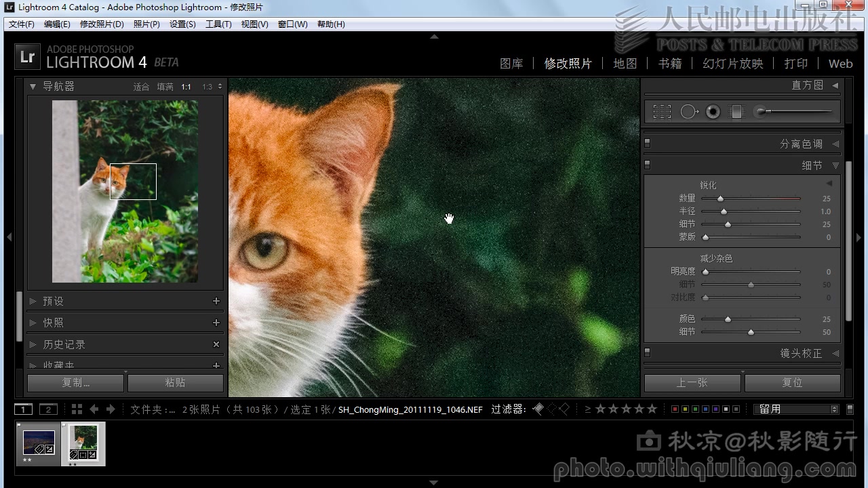Click the 复位 button
The height and width of the screenshot is (488, 868).
click(x=793, y=383)
